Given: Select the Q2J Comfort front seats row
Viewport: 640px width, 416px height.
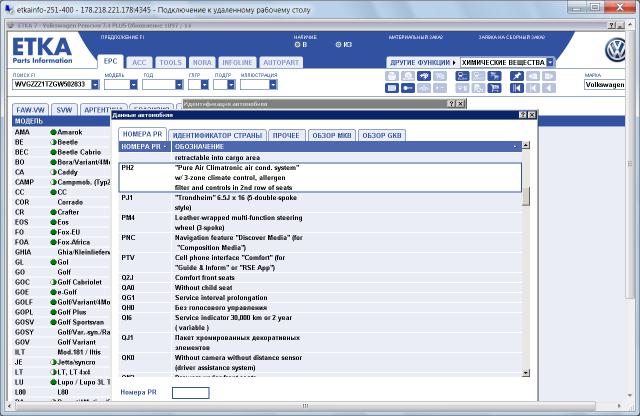Looking at the screenshot, I should point(320,278).
